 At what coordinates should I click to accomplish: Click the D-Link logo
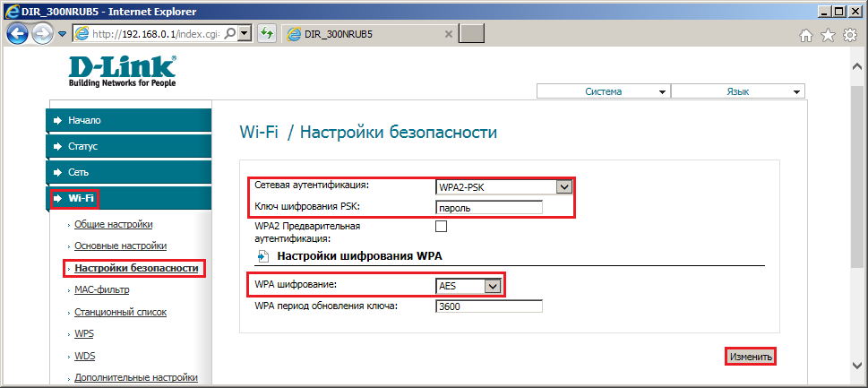point(123,72)
